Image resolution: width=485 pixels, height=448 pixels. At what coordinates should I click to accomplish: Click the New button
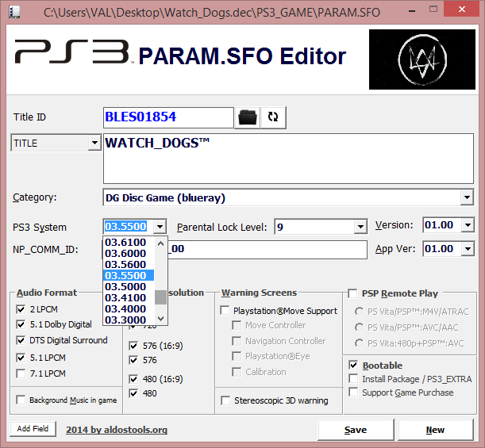(x=435, y=430)
